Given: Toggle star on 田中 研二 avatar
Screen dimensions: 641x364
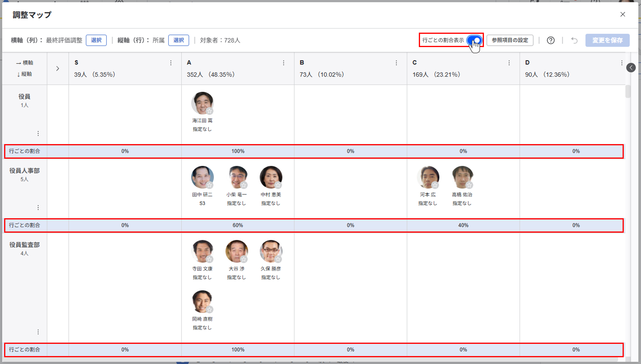Looking at the screenshot, I should click(x=209, y=185).
